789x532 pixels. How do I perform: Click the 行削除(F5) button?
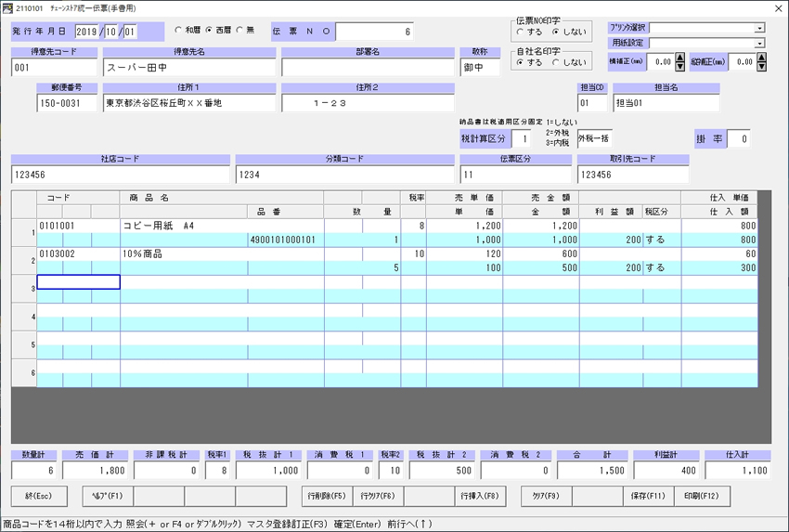[x=326, y=496]
